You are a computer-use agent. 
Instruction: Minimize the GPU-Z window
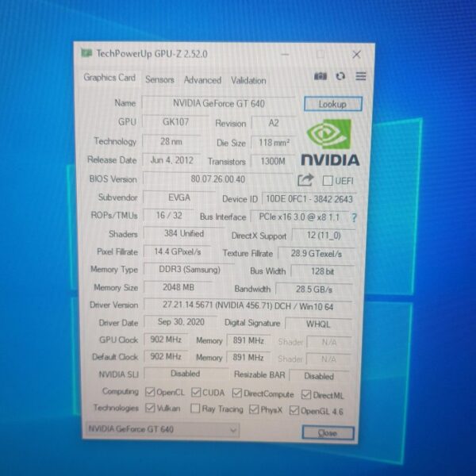point(285,54)
